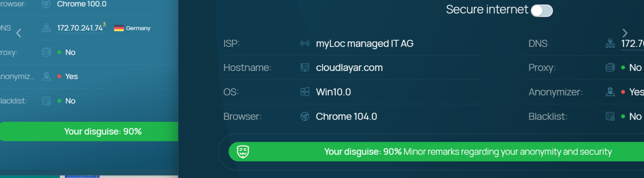
Task: Open the 172.70.241.74 DNS address link
Action: click(x=80, y=28)
